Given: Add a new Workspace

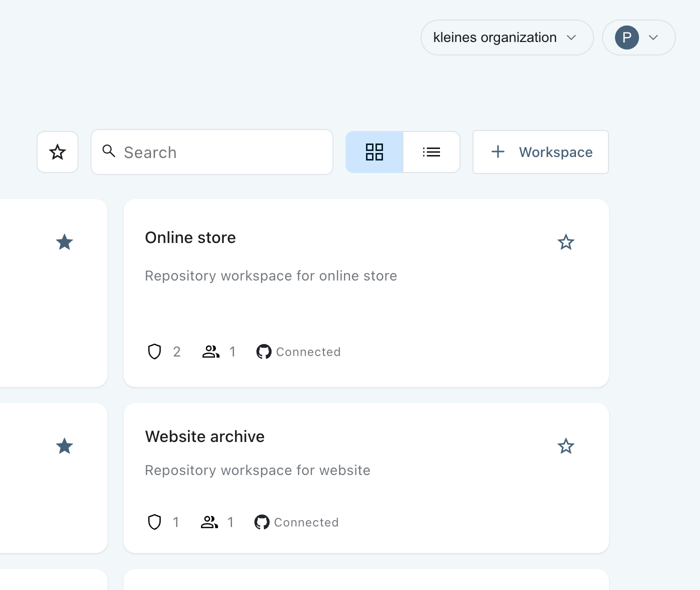Looking at the screenshot, I should point(540,152).
